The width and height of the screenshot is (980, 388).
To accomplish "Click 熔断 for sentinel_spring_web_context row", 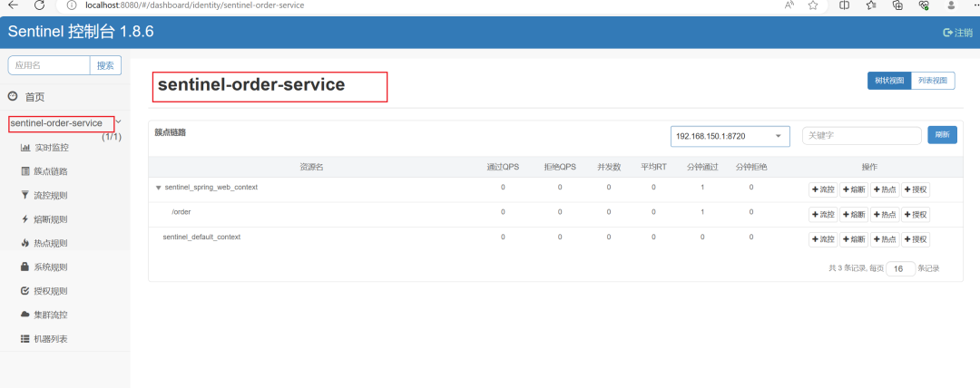I will tap(854, 190).
